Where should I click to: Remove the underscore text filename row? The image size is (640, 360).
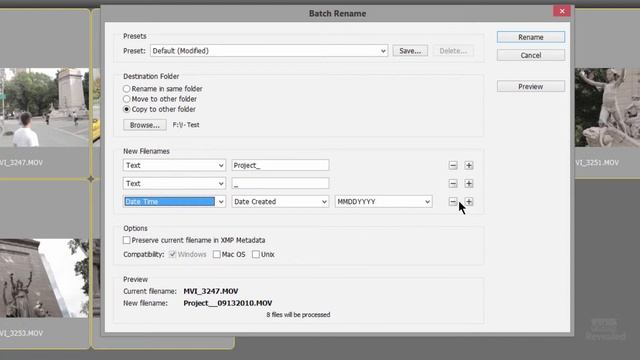point(453,183)
